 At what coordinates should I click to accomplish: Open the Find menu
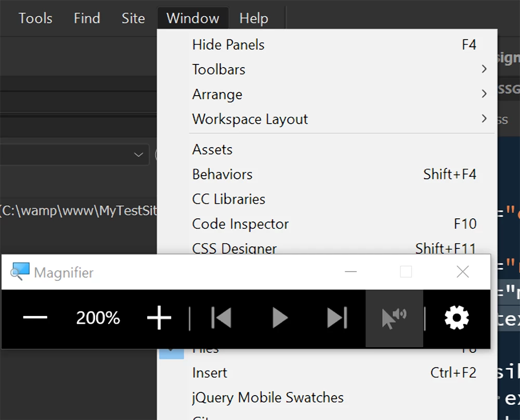coord(87,18)
